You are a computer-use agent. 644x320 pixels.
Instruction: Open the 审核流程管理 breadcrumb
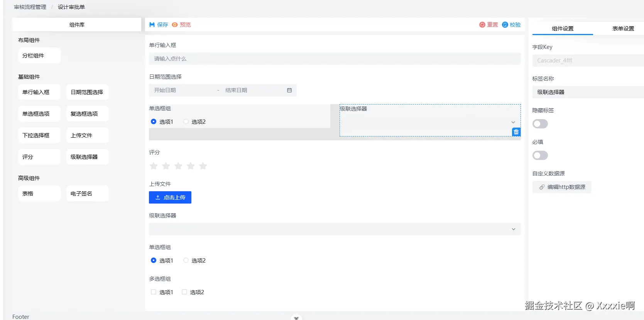pyautogui.click(x=30, y=7)
